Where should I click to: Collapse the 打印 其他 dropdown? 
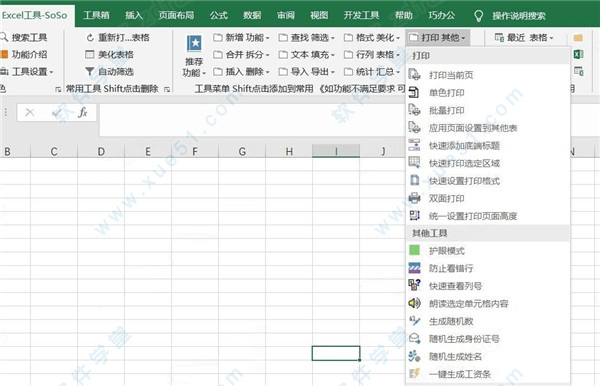coord(437,37)
